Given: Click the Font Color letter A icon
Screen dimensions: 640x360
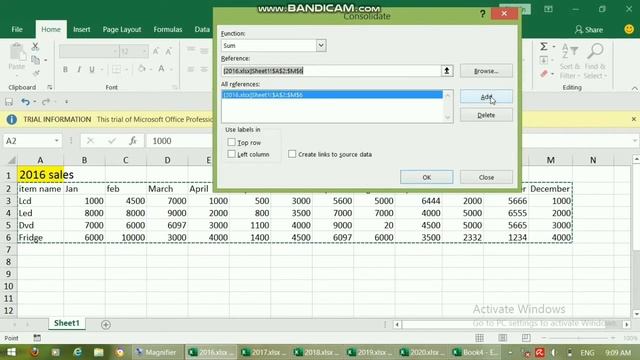Looking at the screenshot, I should 162,69.
